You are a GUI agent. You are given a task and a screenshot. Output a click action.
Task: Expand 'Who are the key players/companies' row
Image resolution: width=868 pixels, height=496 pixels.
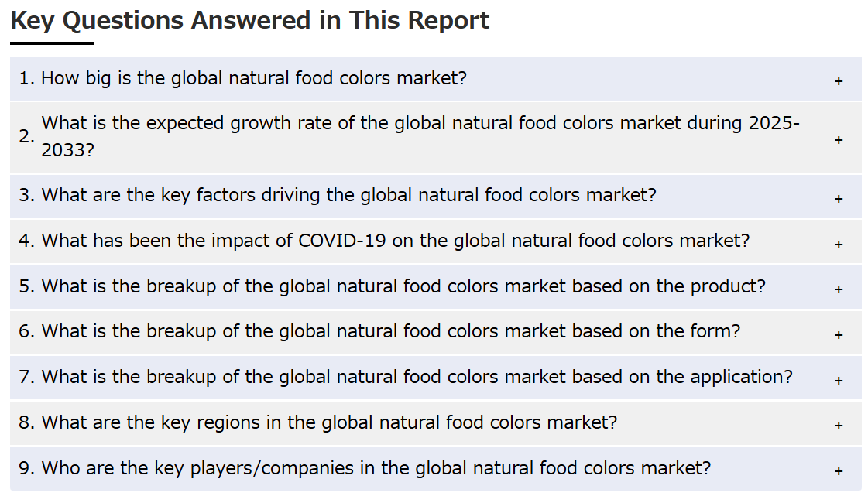[436, 469]
